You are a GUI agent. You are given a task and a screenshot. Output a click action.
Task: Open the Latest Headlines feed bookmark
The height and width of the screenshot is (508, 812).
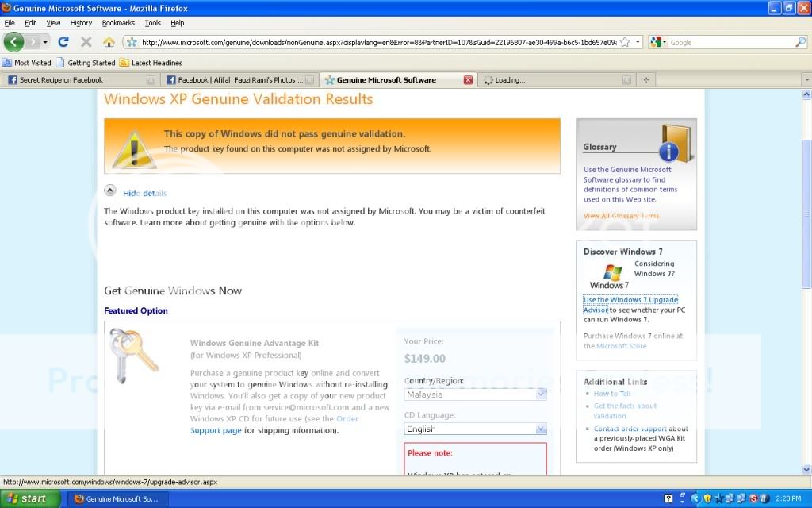pos(151,63)
